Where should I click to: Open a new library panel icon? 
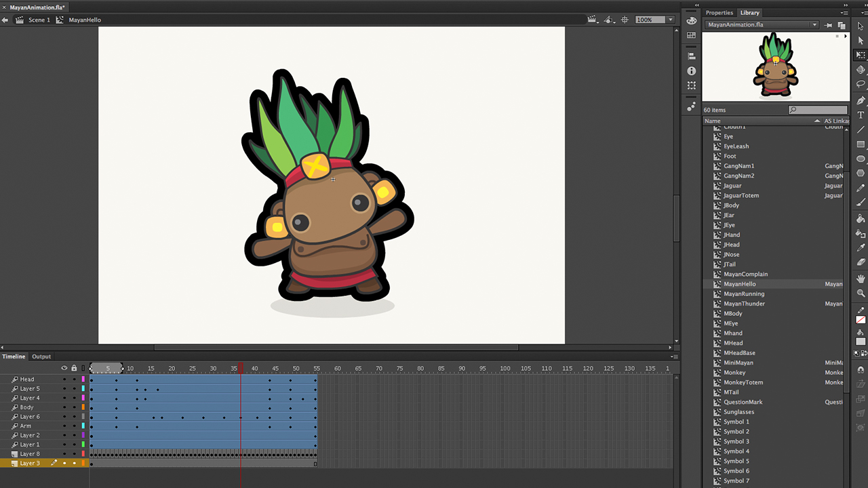coord(841,25)
